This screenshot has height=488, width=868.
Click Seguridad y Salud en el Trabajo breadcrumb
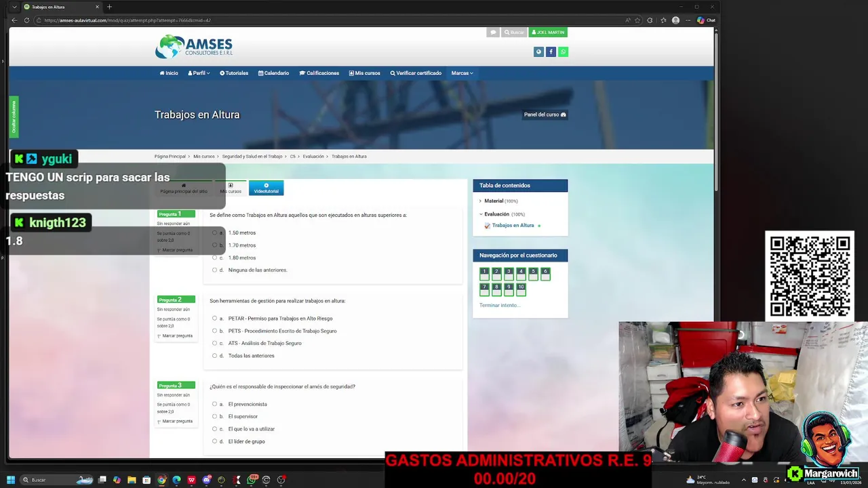pos(252,157)
